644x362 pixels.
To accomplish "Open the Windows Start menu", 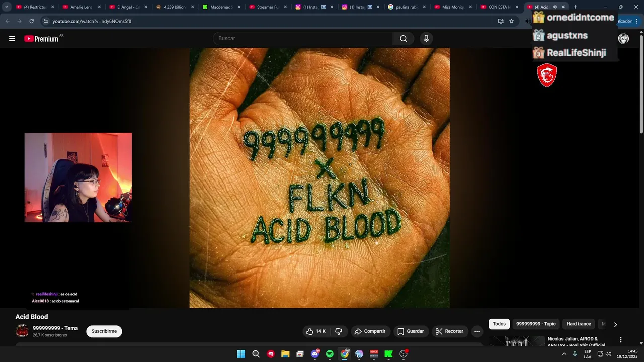I will tap(241, 354).
